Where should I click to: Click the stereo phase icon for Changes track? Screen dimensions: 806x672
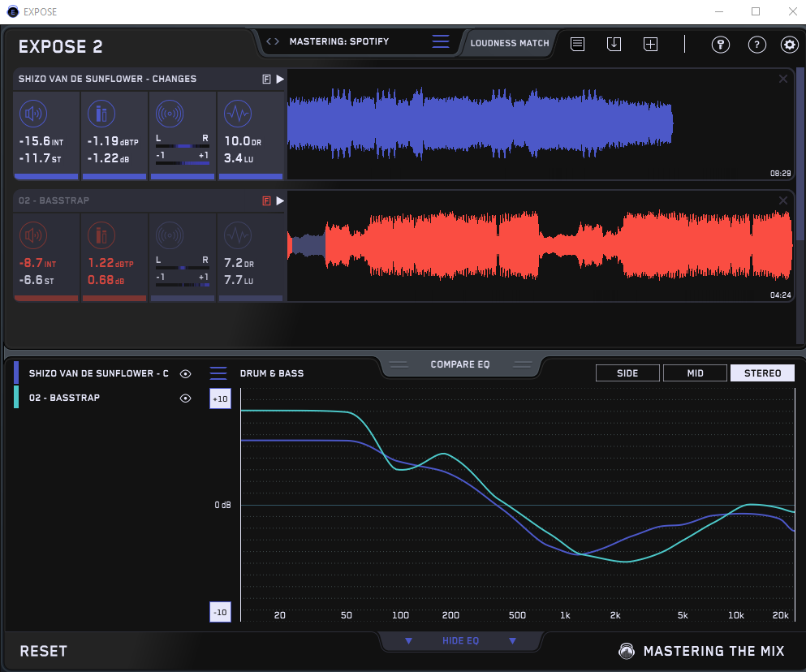click(x=170, y=114)
